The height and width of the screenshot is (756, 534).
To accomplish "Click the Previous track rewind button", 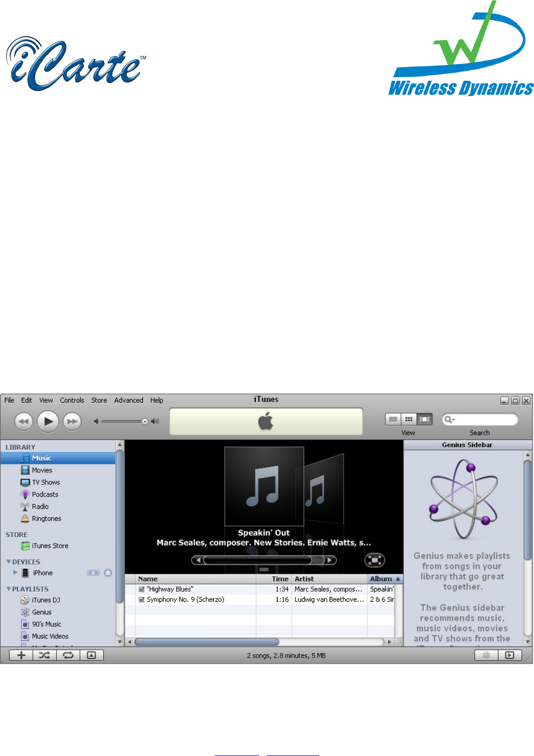I will pos(24,421).
